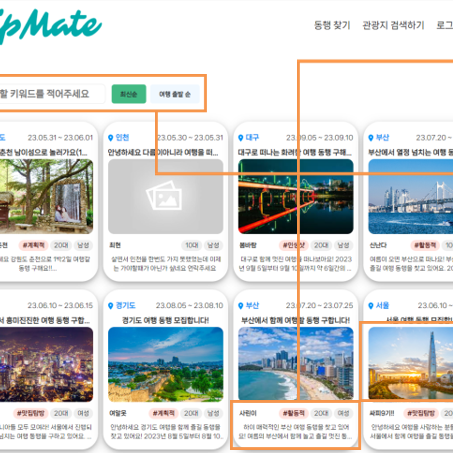Open the 흥미진진한 여행 동행 구합 title

[x=45, y=320]
